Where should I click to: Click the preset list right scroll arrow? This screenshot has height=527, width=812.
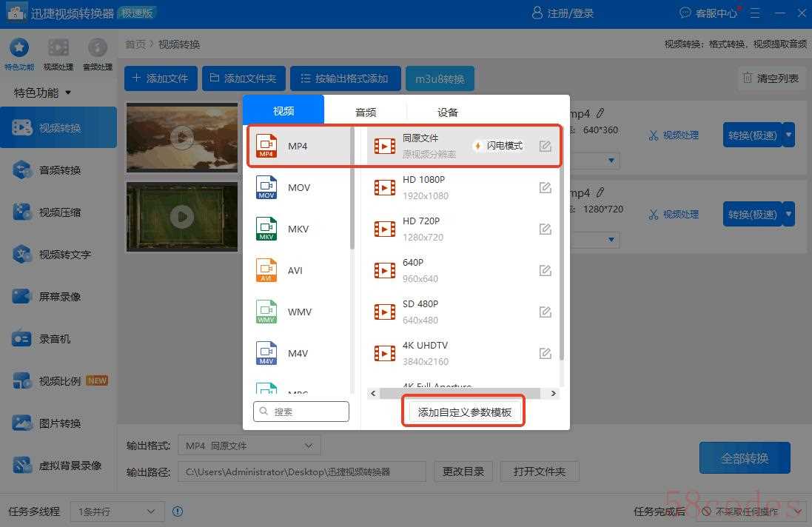point(553,394)
